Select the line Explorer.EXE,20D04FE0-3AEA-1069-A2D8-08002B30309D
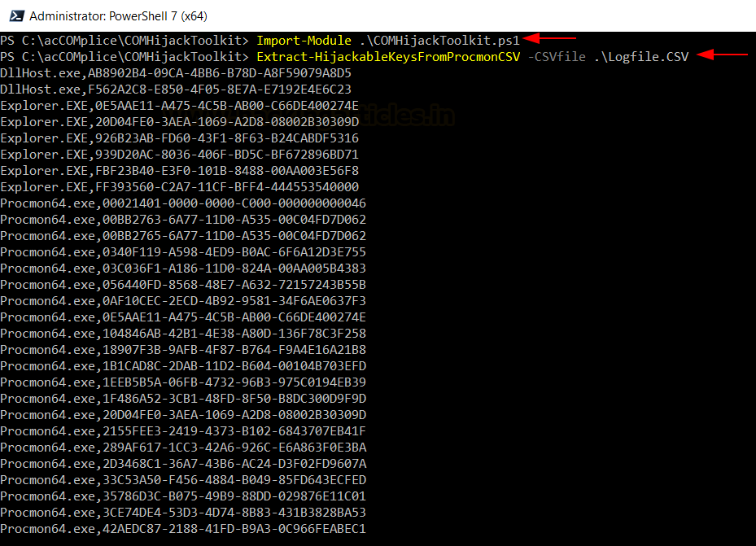The width and height of the screenshot is (756, 546). click(179, 122)
